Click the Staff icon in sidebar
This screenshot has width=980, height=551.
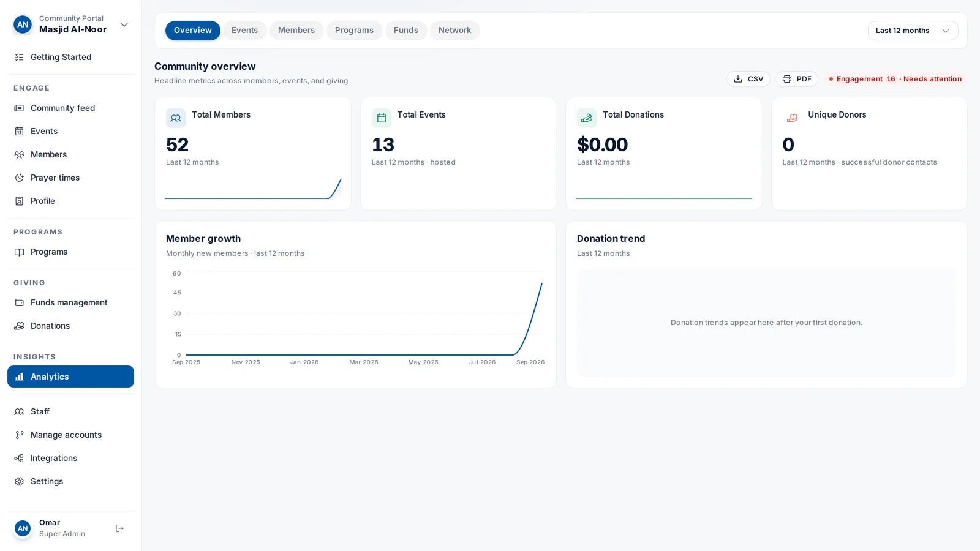coord(19,411)
